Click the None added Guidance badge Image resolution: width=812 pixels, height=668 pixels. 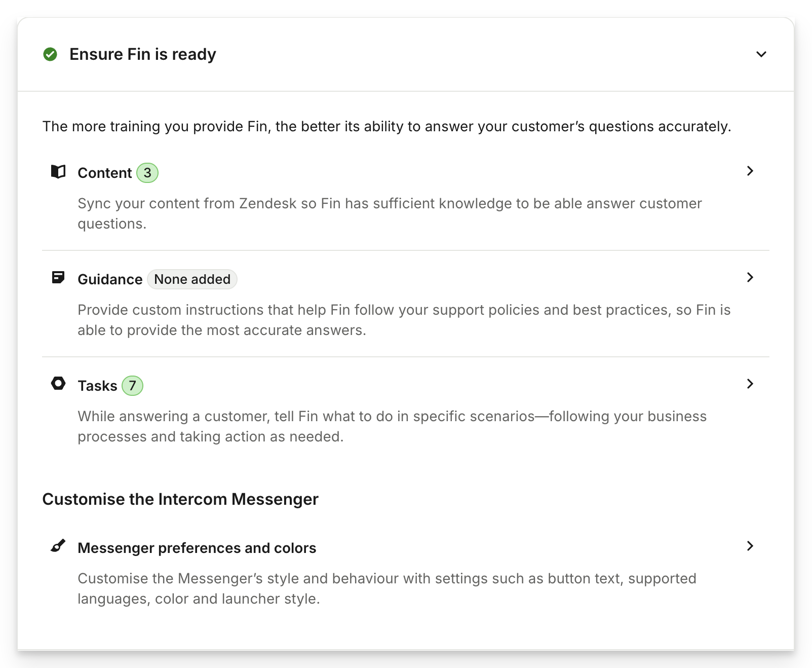click(192, 279)
